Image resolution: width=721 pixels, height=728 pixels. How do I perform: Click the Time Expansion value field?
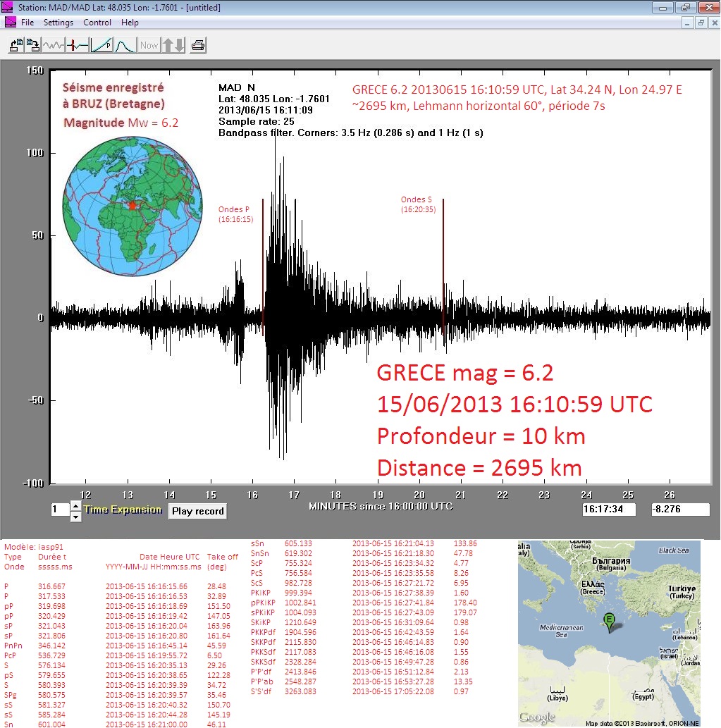pyautogui.click(x=59, y=510)
